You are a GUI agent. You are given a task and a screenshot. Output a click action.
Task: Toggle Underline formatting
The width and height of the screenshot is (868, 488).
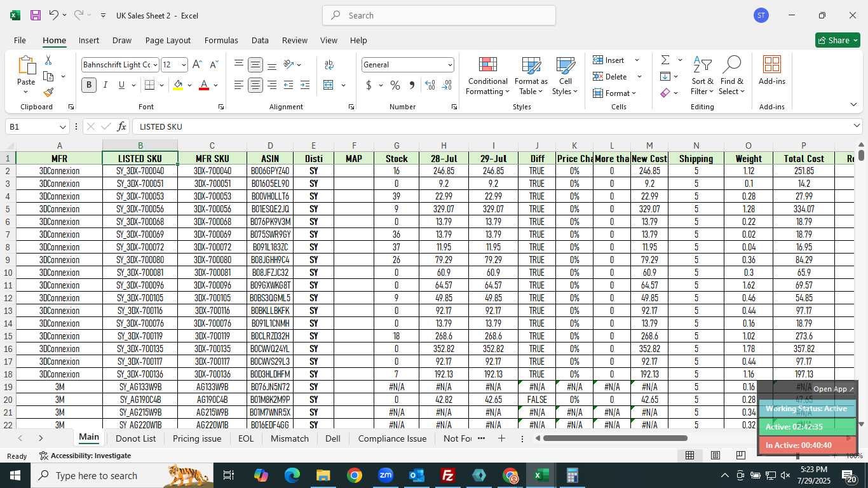point(121,85)
